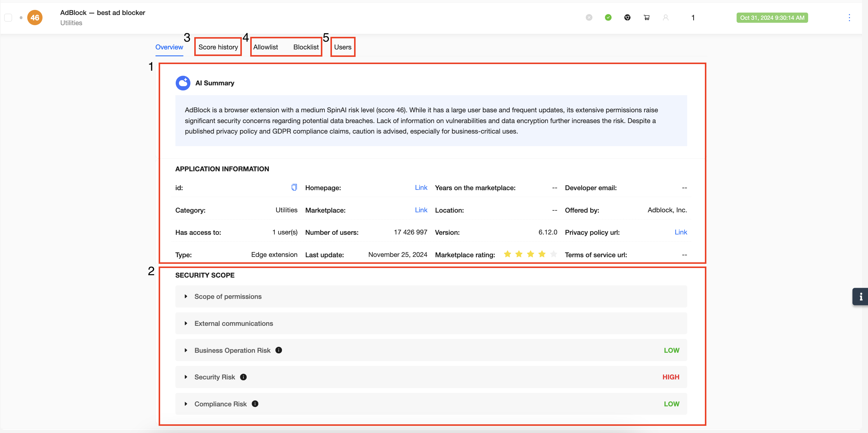Open the Privacy policy url link
The width and height of the screenshot is (868, 433).
click(x=680, y=232)
